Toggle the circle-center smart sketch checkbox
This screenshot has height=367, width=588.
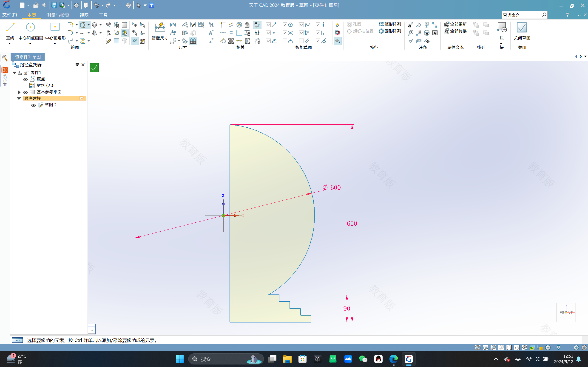[285, 25]
